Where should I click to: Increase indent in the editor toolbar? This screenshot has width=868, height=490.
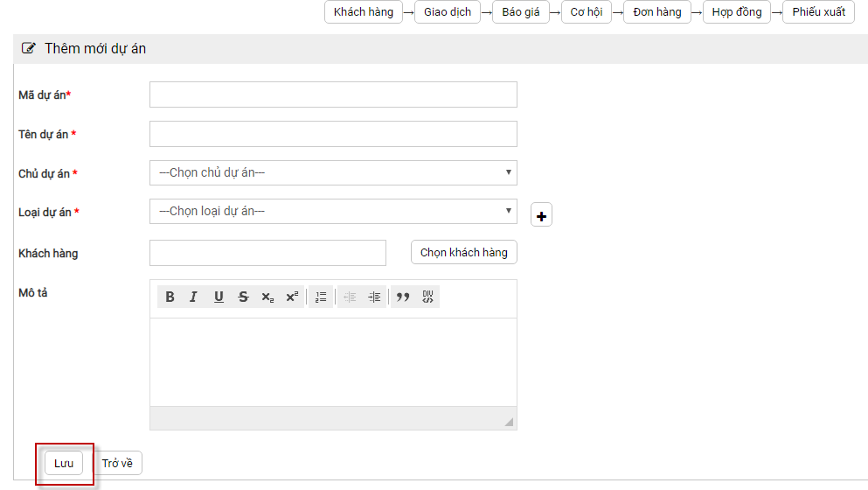tap(374, 297)
